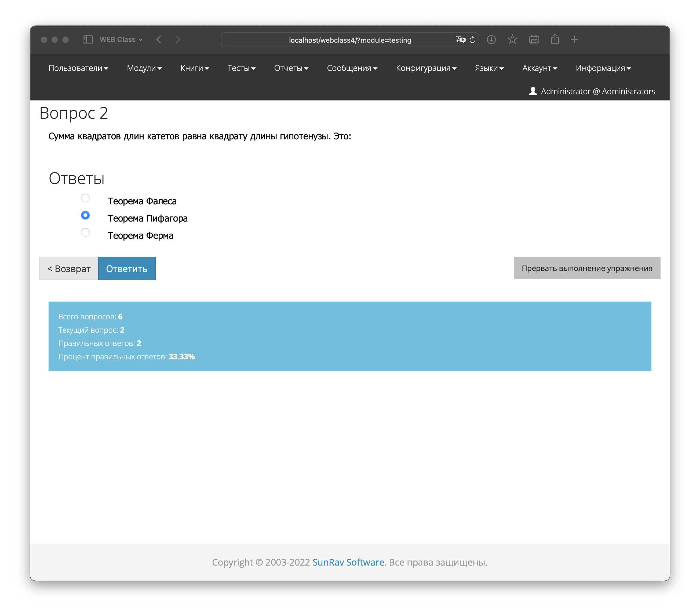Click the Ответы heading

click(76, 178)
